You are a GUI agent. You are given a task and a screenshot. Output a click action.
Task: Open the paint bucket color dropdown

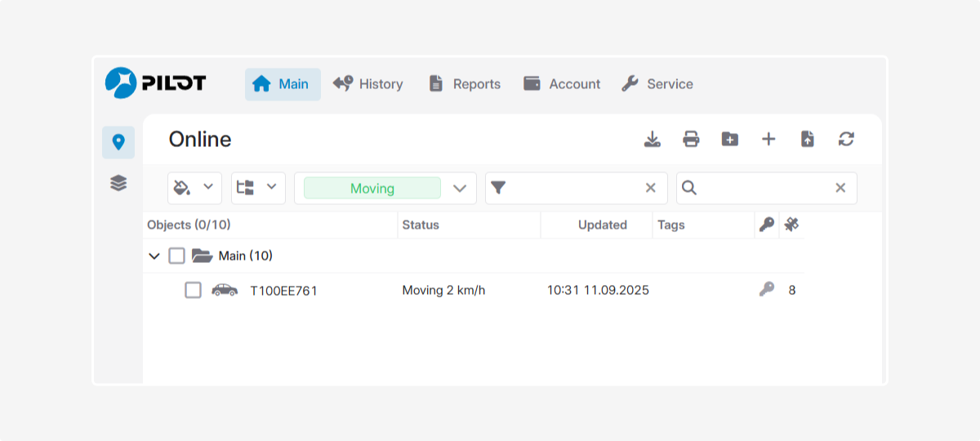click(x=194, y=188)
